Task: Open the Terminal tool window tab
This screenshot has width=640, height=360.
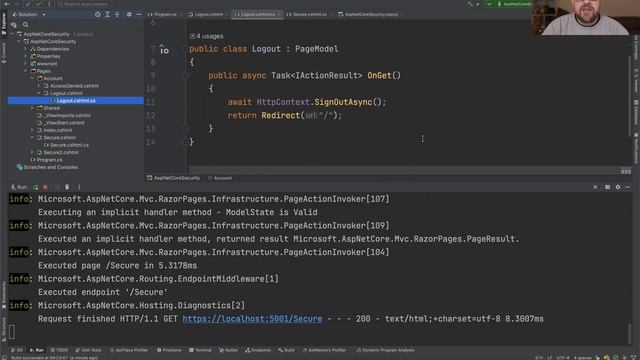Action: tap(200, 350)
